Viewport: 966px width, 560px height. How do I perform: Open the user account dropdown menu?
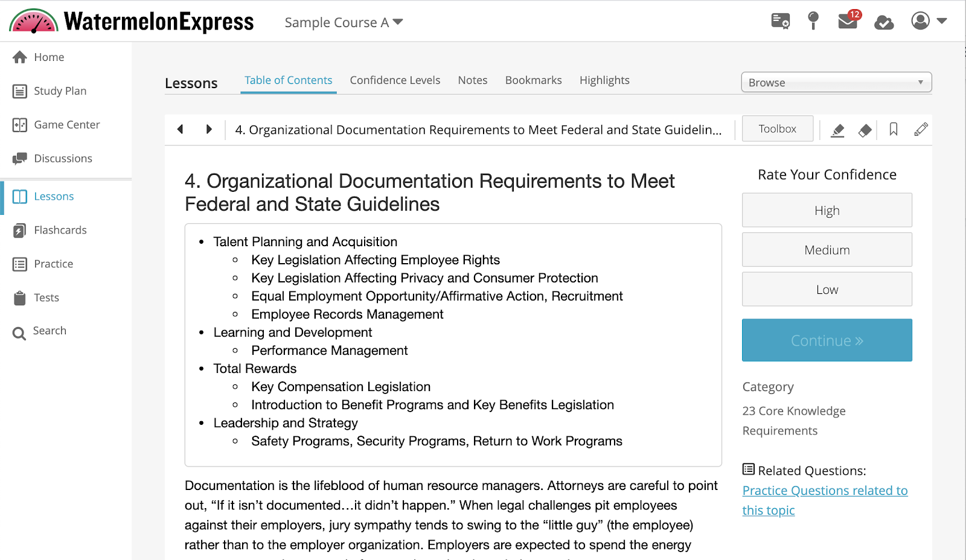point(929,21)
